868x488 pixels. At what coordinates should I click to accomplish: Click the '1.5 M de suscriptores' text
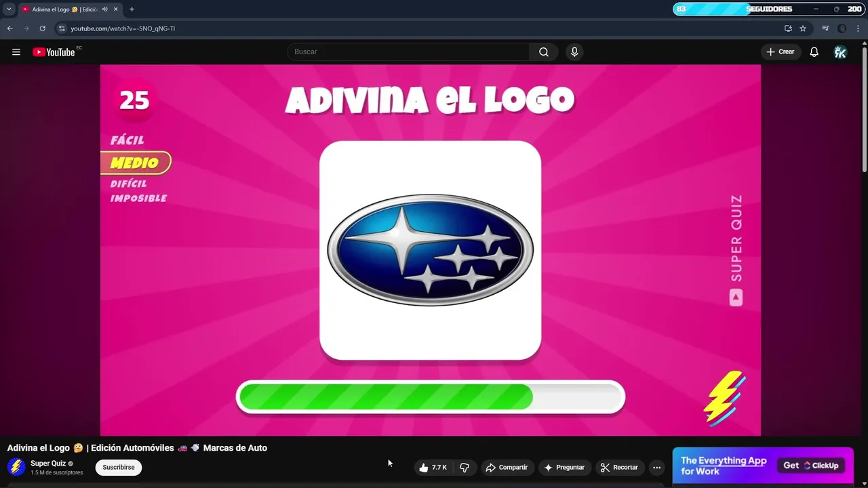click(57, 473)
